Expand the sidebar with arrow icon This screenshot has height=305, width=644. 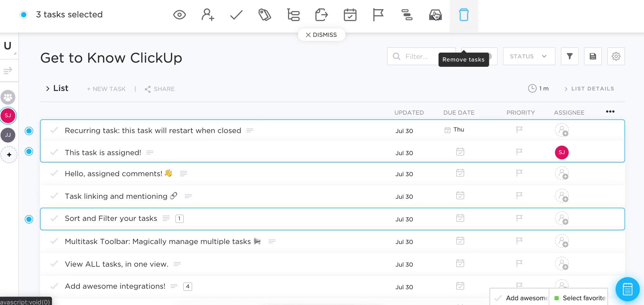[x=8, y=70]
